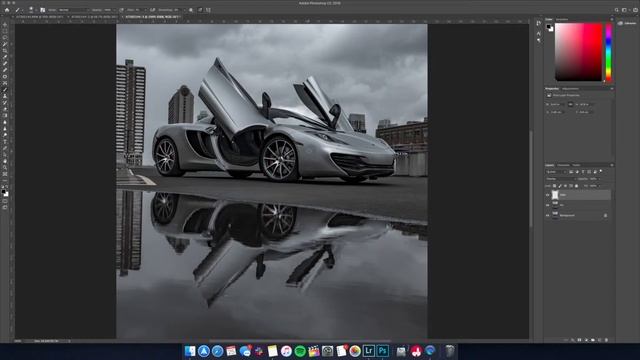The height and width of the screenshot is (360, 640).
Task: Click the Home icon in options bar
Action: tap(7, 10)
